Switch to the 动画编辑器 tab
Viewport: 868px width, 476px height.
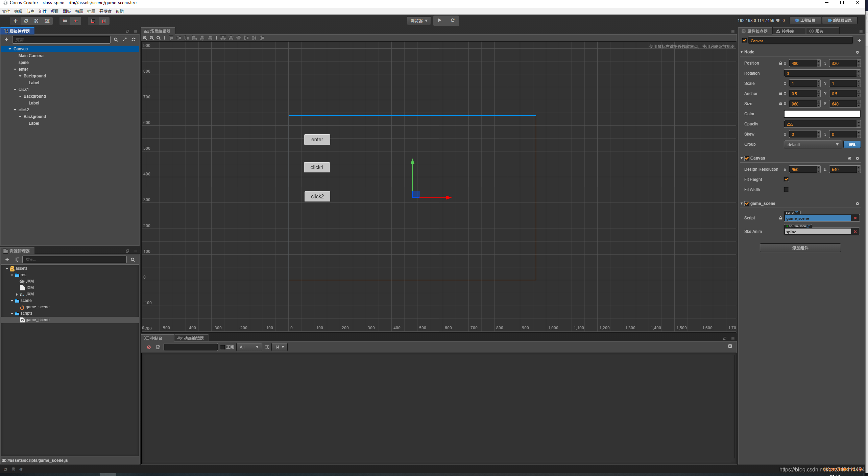191,338
